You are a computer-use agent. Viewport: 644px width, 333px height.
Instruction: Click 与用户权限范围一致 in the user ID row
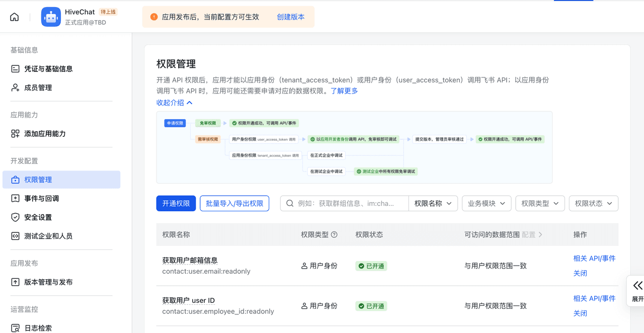coord(496,306)
